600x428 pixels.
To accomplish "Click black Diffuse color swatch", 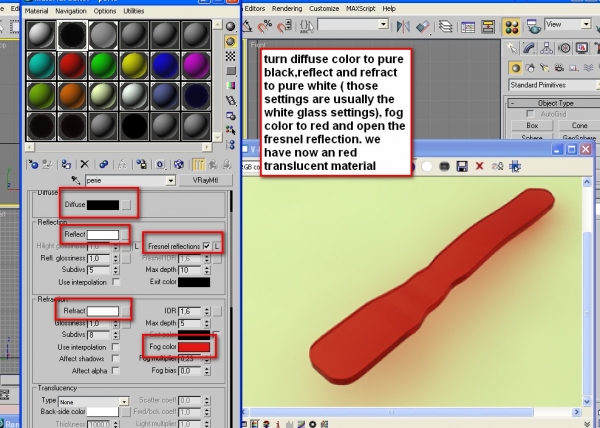I will tap(103, 205).
